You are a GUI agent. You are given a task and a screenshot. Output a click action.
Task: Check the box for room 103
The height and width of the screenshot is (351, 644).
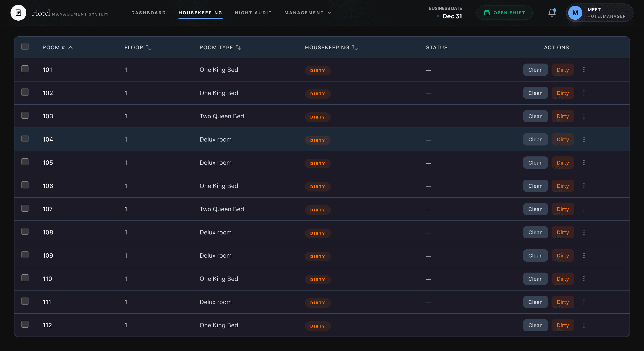click(25, 115)
